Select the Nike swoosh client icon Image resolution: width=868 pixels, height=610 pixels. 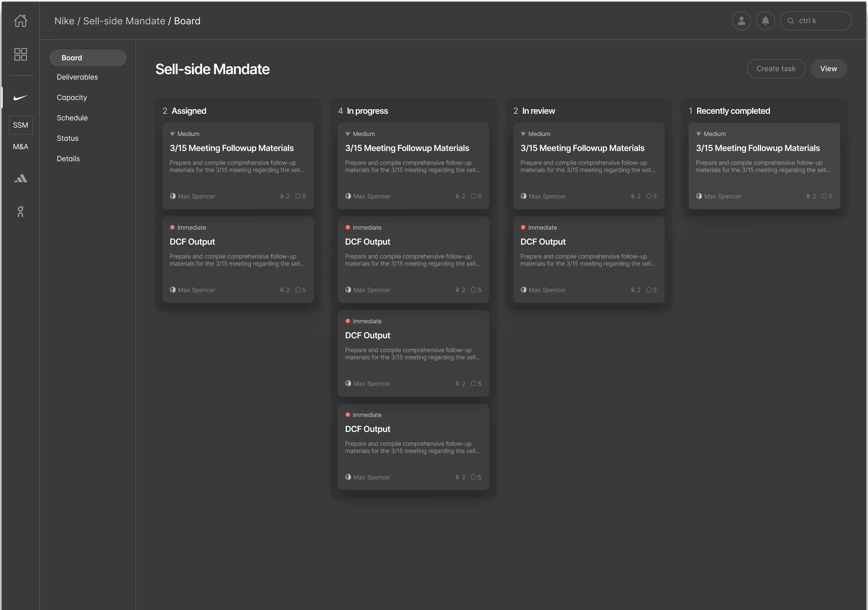tap(20, 98)
